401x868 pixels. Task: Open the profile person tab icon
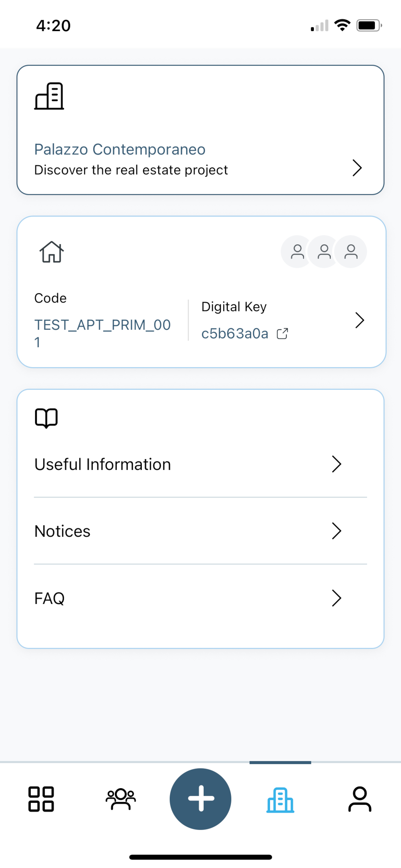click(360, 799)
